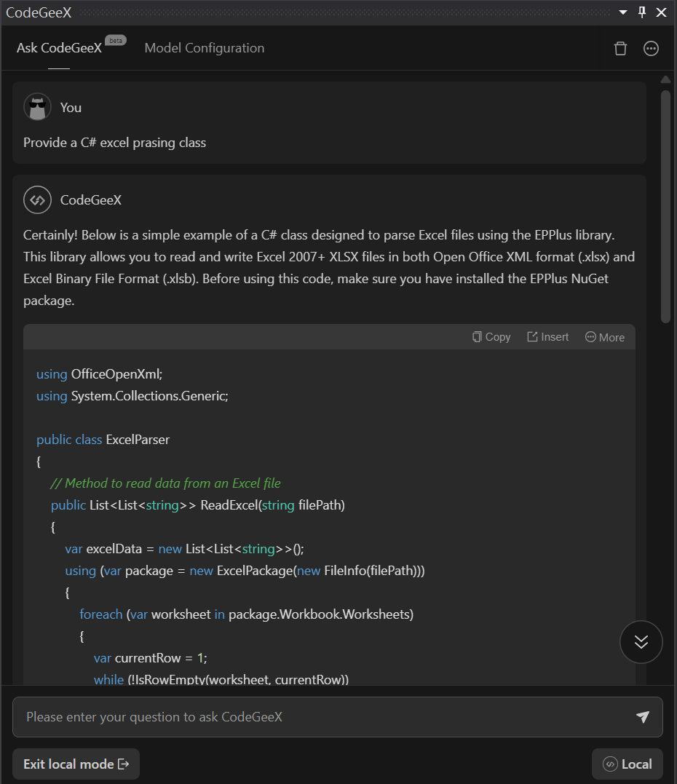Click the Local button at bottom right
The image size is (677, 784).
(x=627, y=764)
